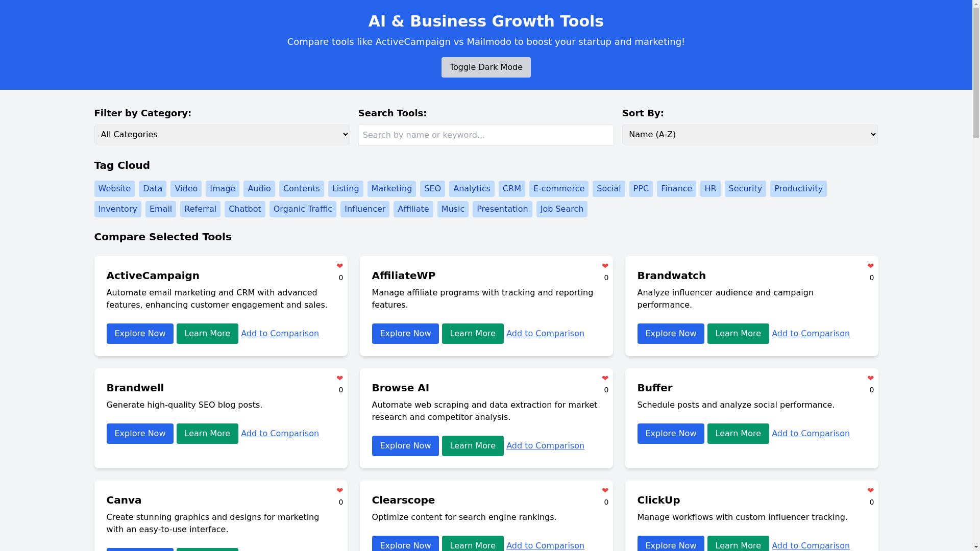Filter by Security tag
The height and width of the screenshot is (551, 980).
click(745, 189)
